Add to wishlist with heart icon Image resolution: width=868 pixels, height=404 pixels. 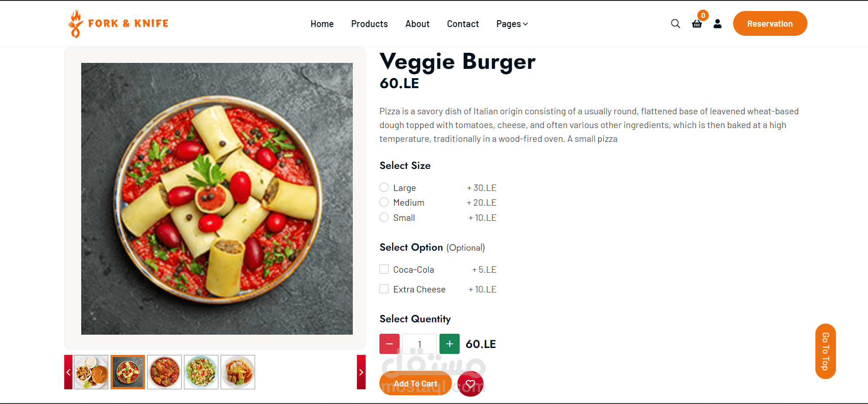[x=470, y=384]
